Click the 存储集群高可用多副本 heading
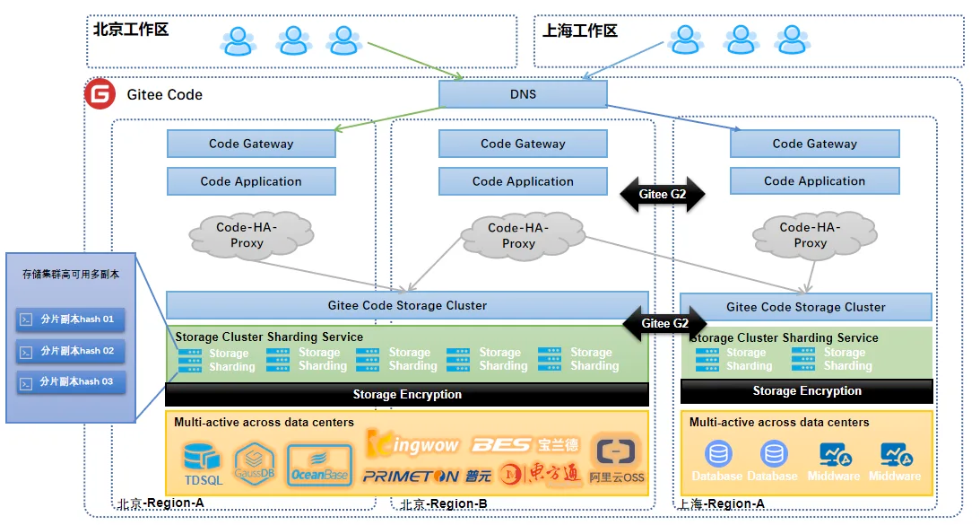 click(x=71, y=274)
